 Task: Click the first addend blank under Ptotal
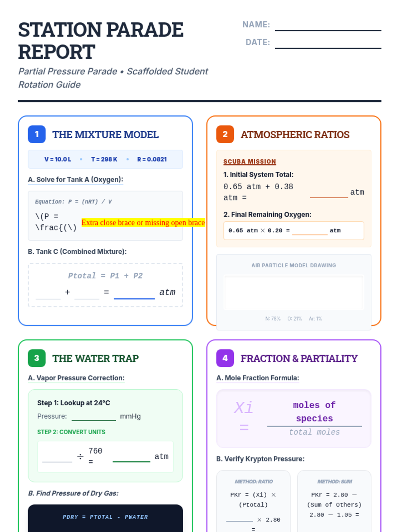pyautogui.click(x=48, y=295)
